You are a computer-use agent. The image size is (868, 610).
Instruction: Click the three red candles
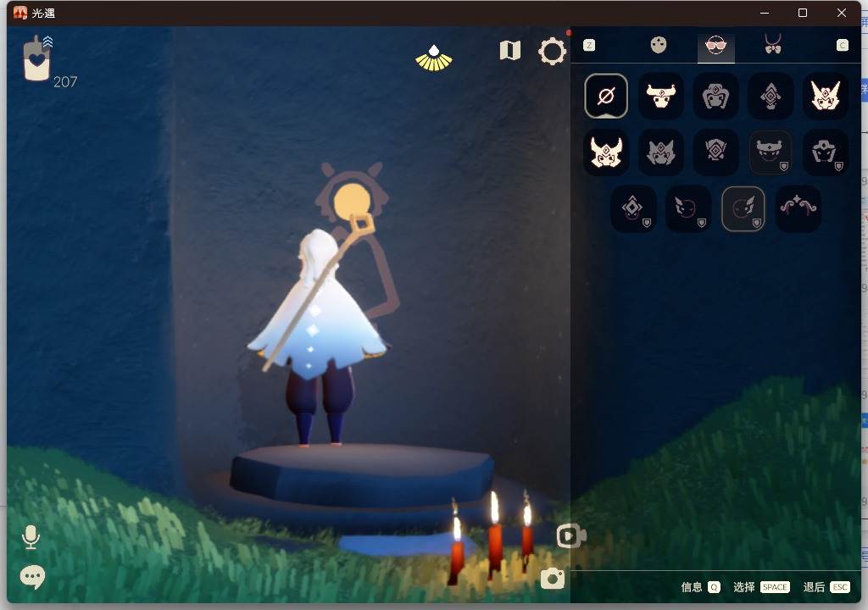coord(491,538)
